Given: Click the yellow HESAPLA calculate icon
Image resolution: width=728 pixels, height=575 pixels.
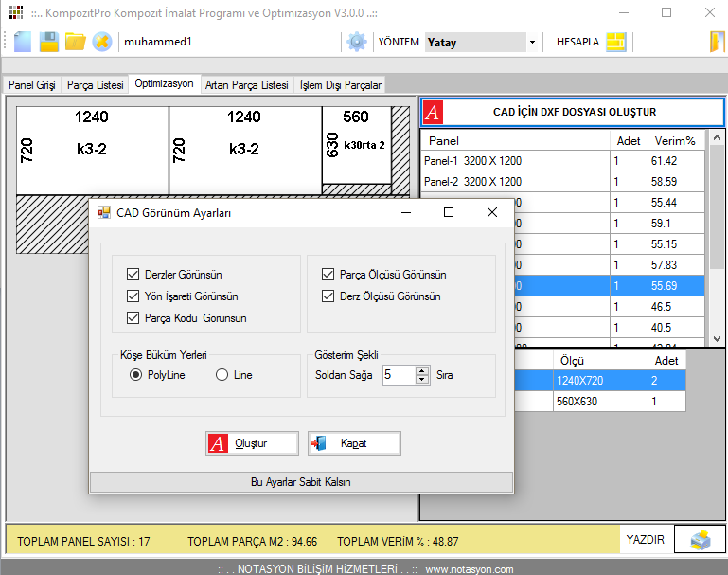Looking at the screenshot, I should point(616,42).
